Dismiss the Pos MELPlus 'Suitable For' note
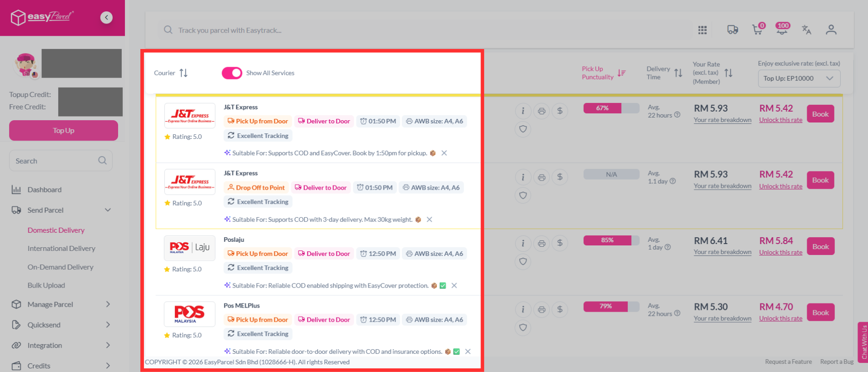The height and width of the screenshot is (372, 868). (468, 352)
